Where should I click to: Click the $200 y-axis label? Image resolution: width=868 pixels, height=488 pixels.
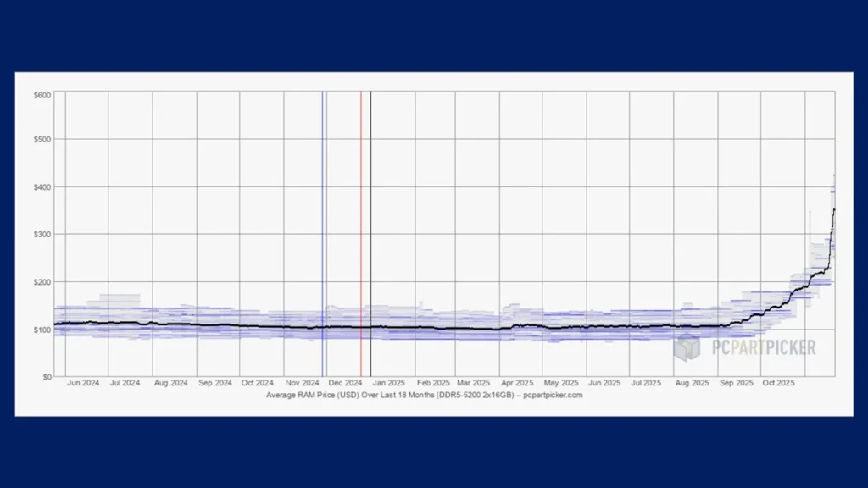(x=42, y=281)
